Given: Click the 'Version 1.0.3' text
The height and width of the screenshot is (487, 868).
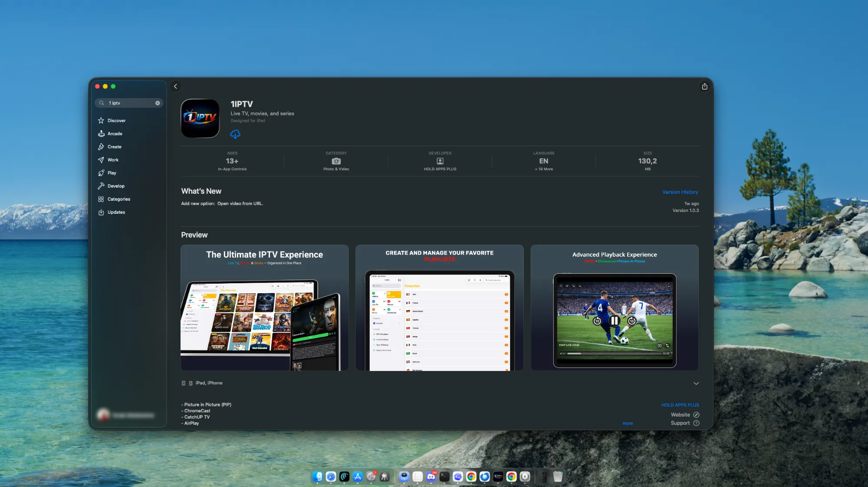Looking at the screenshot, I should coord(686,210).
